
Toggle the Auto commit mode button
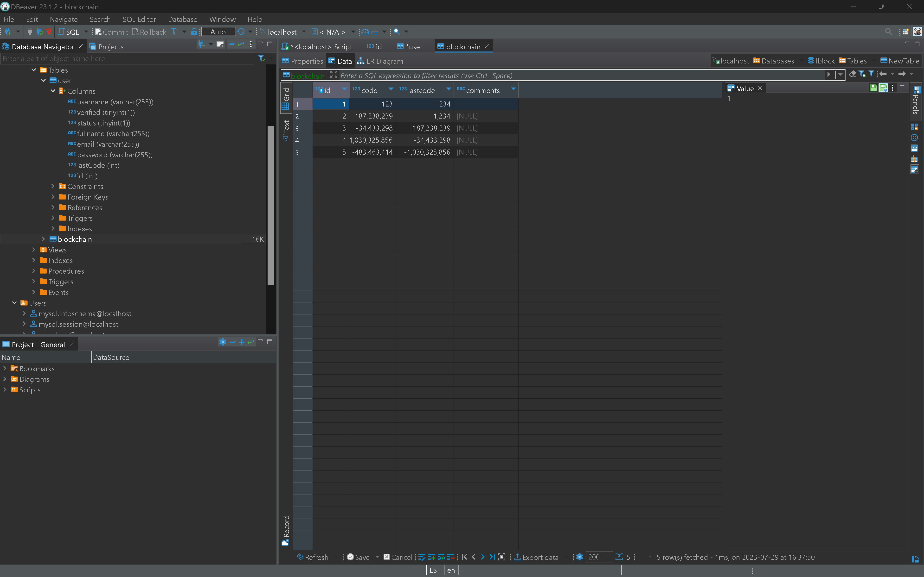point(218,32)
